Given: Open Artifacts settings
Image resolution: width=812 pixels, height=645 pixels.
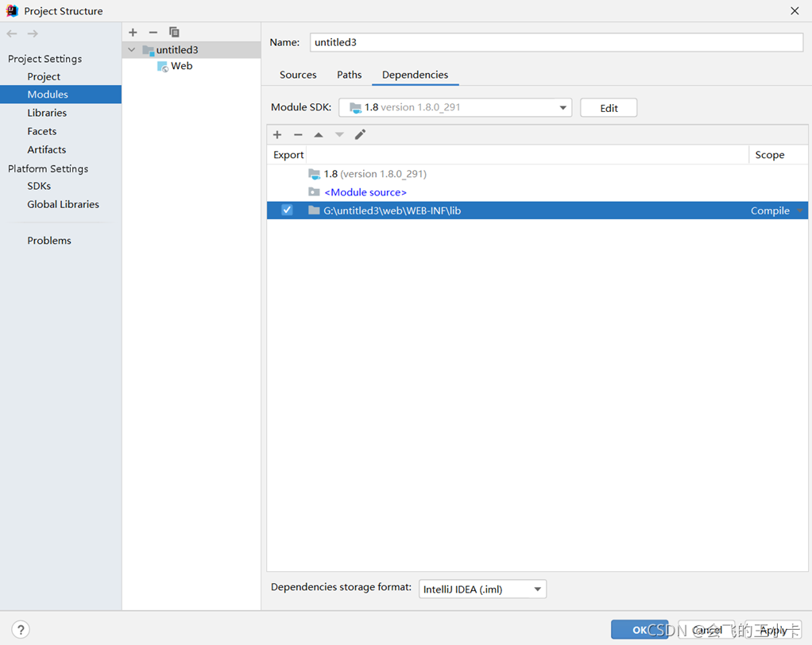Looking at the screenshot, I should click(47, 149).
